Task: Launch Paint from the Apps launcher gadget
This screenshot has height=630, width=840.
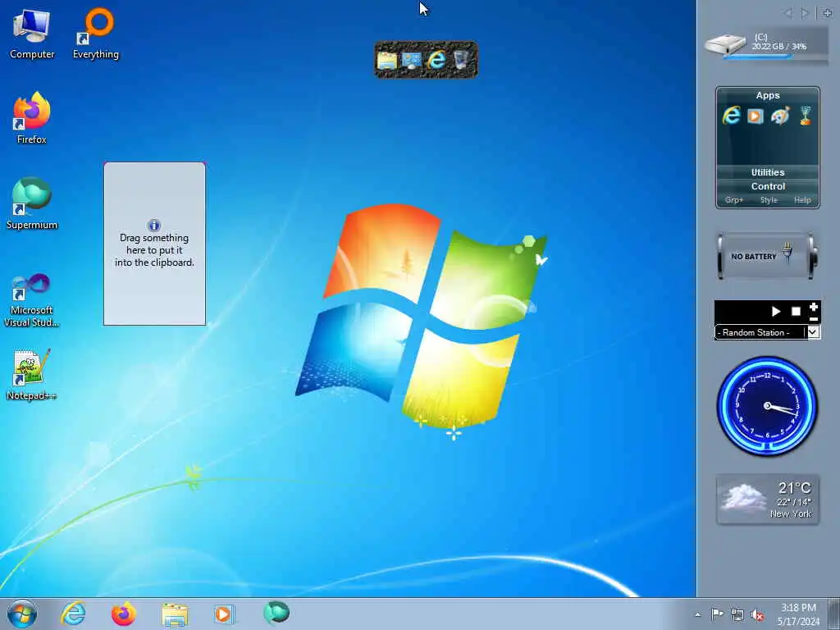Action: point(780,116)
